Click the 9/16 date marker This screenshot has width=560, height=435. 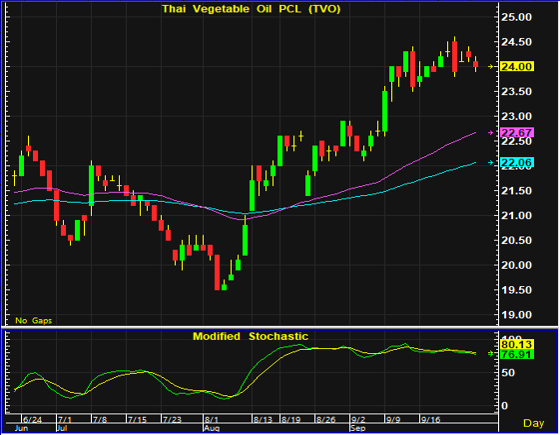tap(431, 420)
